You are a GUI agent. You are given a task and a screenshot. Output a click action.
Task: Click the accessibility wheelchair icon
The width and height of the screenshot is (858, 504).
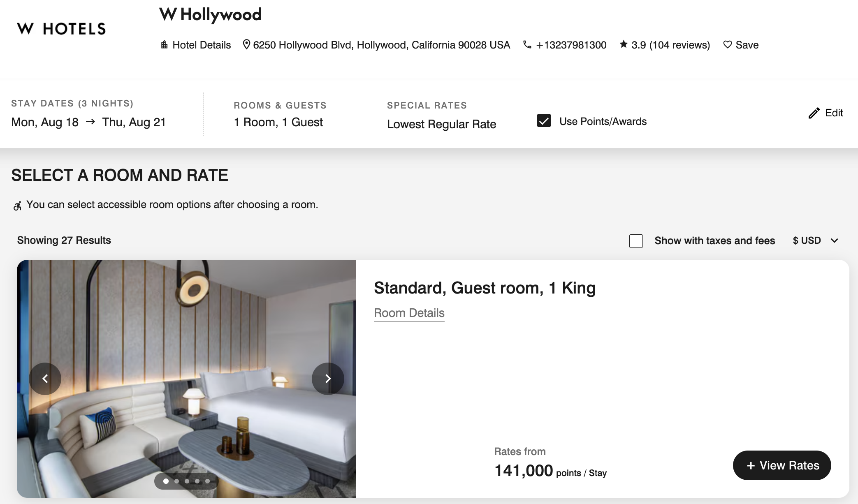(x=17, y=206)
